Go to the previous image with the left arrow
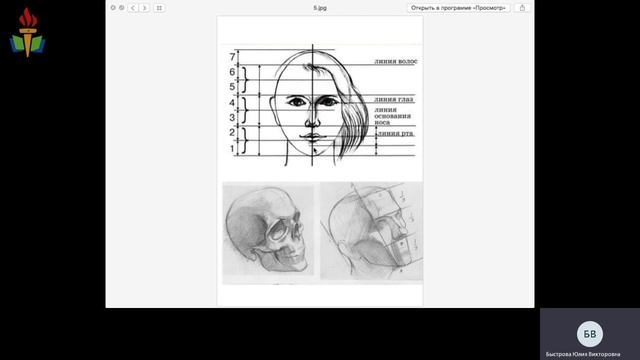Image resolution: width=640 pixels, height=360 pixels. (133, 8)
